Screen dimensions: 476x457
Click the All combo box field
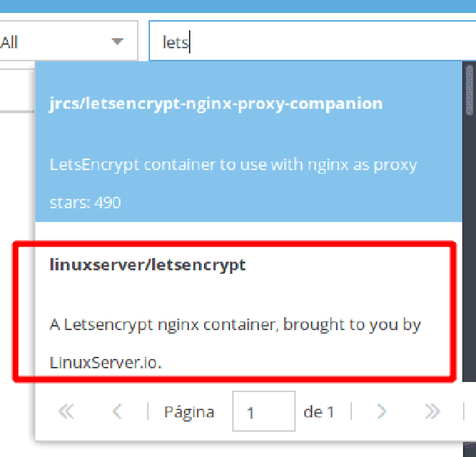(x=69, y=41)
